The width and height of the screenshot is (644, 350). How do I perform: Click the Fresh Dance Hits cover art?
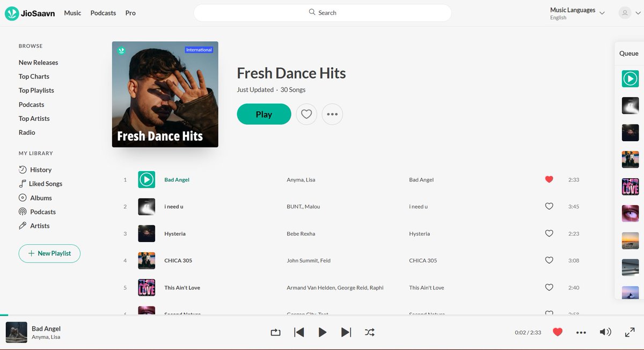click(x=165, y=94)
